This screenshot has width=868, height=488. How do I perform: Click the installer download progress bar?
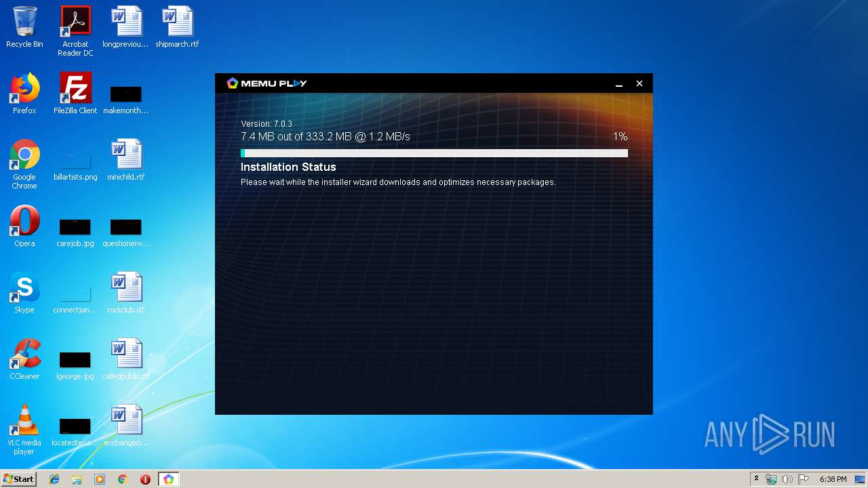434,153
